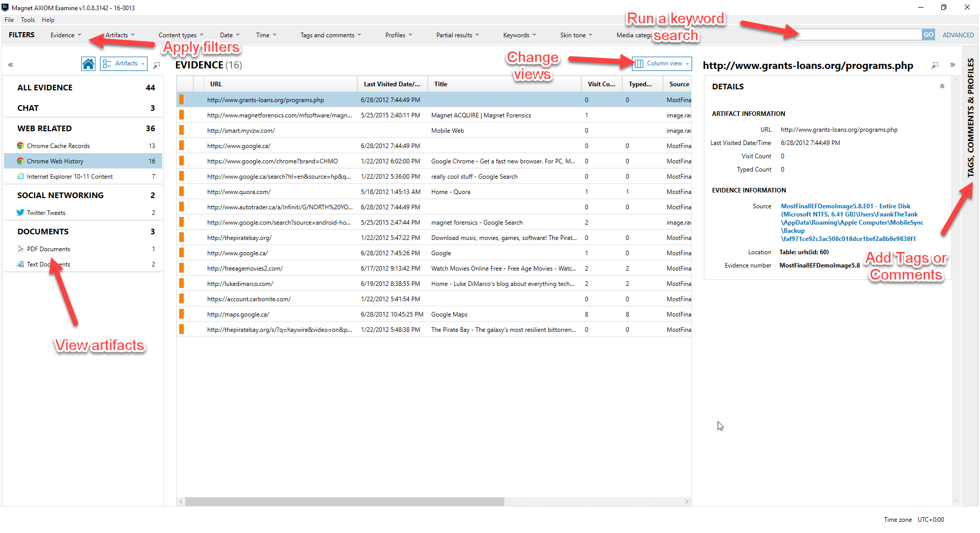
Task: Click the orange marker on lukedimarco.com row
Action: [x=181, y=283]
